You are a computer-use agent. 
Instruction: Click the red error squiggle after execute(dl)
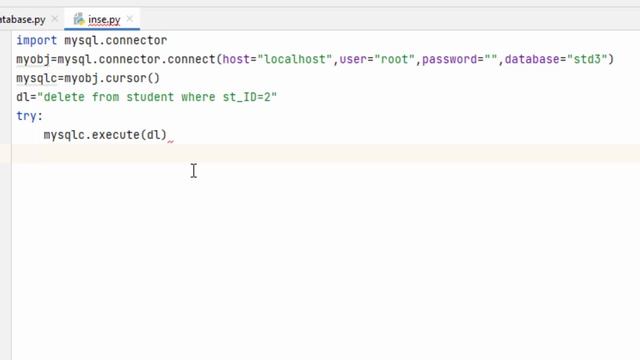(x=171, y=141)
